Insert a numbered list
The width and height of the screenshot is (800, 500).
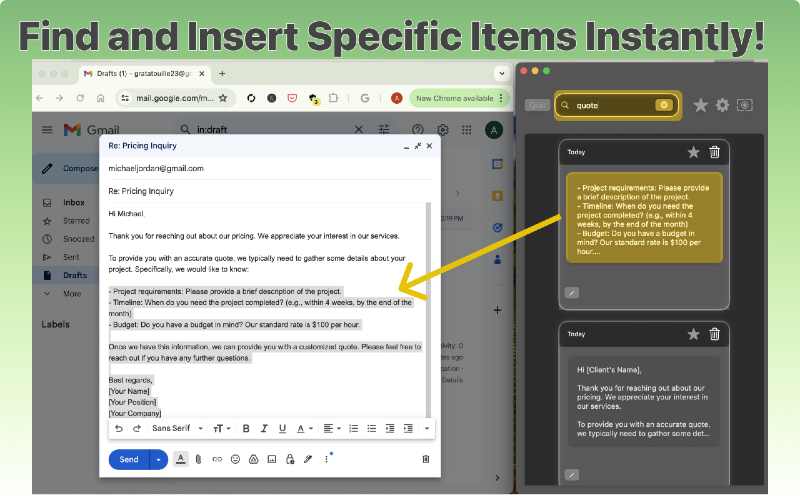coord(353,429)
